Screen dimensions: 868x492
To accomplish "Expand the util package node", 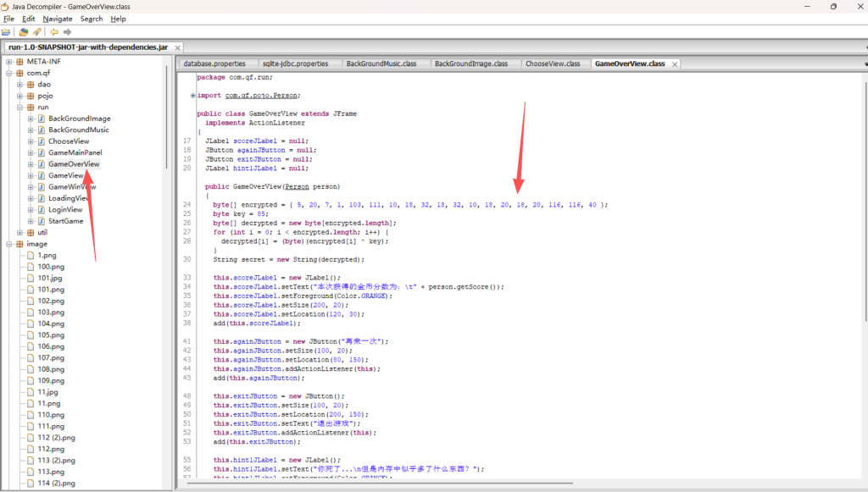I will tap(19, 233).
